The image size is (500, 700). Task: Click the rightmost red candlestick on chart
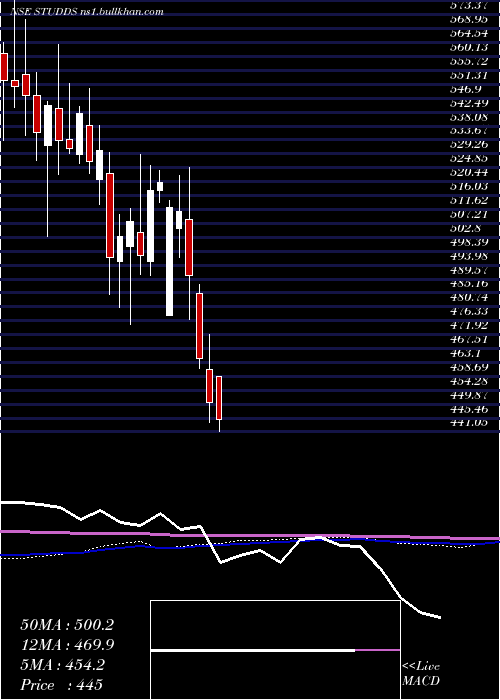219,398
